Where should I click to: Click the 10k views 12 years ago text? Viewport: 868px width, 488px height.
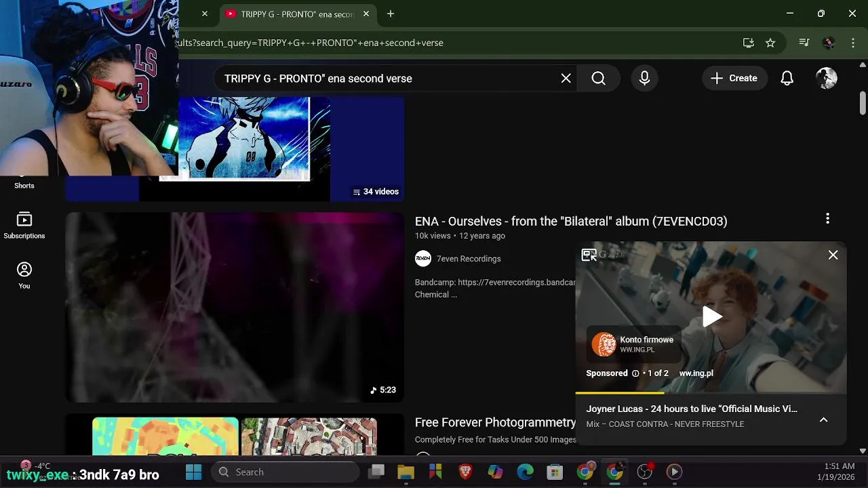[460, 236]
